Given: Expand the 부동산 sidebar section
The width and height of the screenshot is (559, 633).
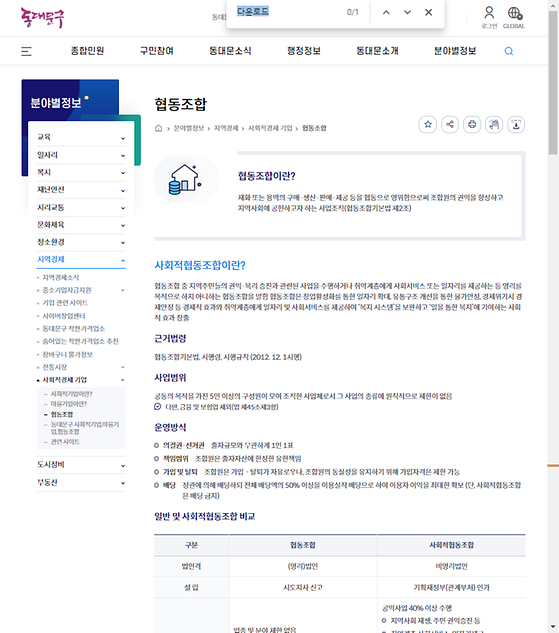Looking at the screenshot, I should click(81, 482).
